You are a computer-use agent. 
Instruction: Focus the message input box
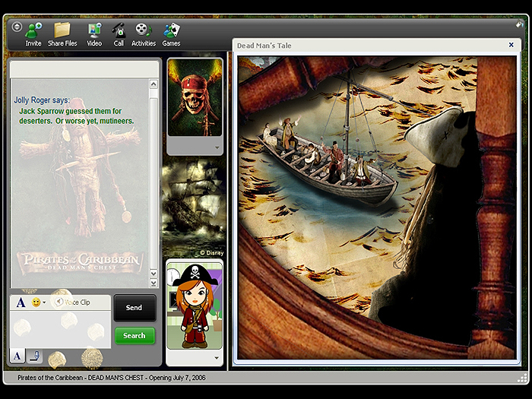pos(60,328)
